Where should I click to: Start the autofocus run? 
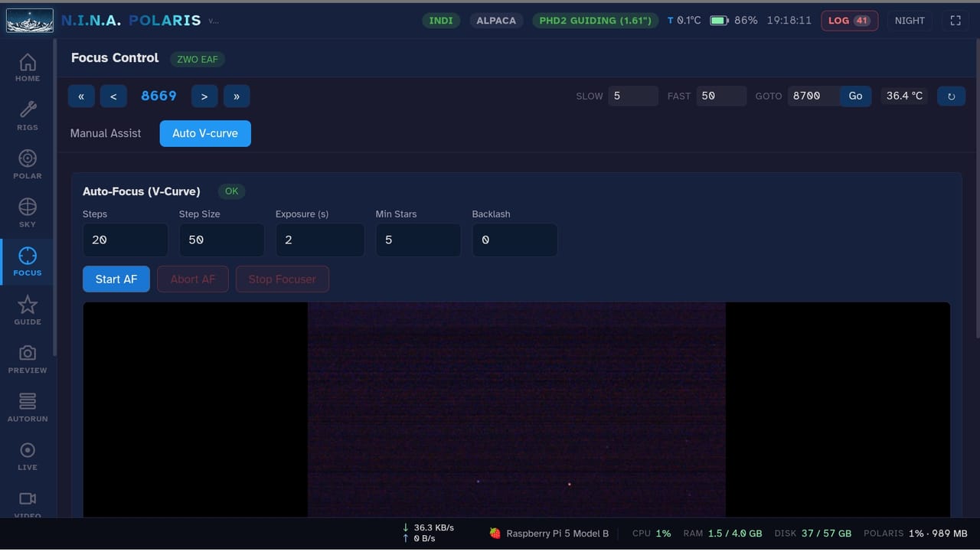click(x=116, y=279)
